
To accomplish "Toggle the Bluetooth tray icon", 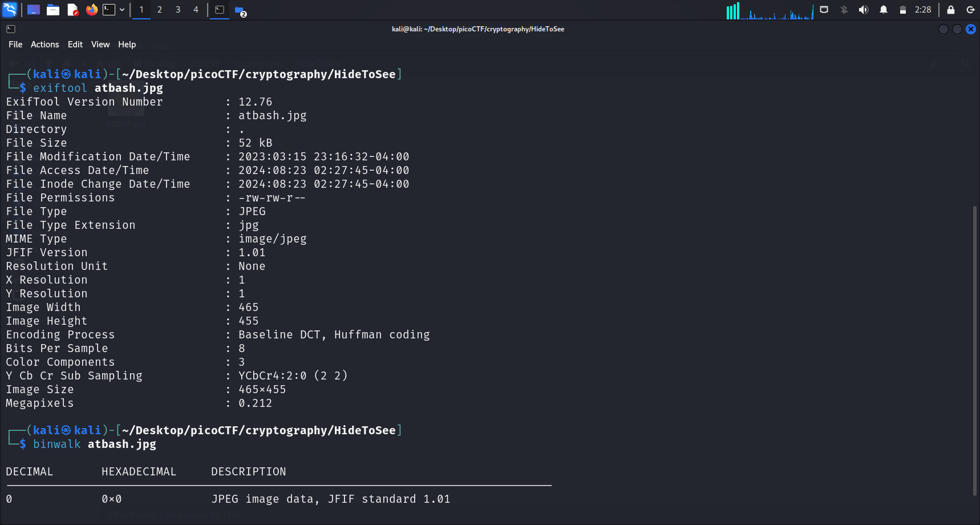I will point(844,10).
